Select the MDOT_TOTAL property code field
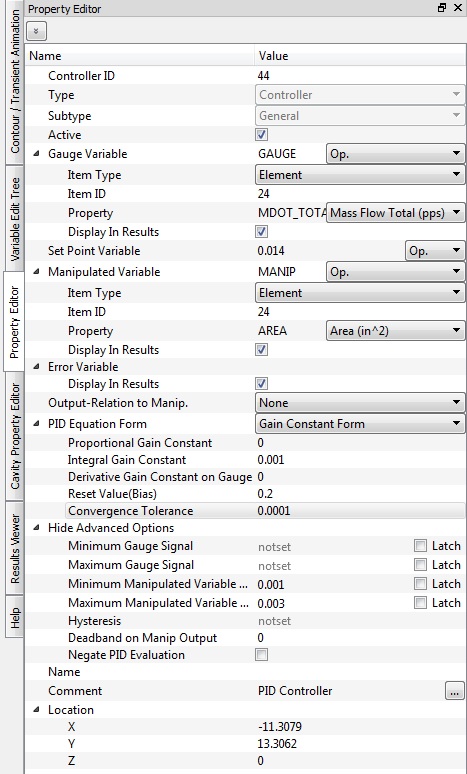This screenshot has width=467, height=774. [x=291, y=213]
